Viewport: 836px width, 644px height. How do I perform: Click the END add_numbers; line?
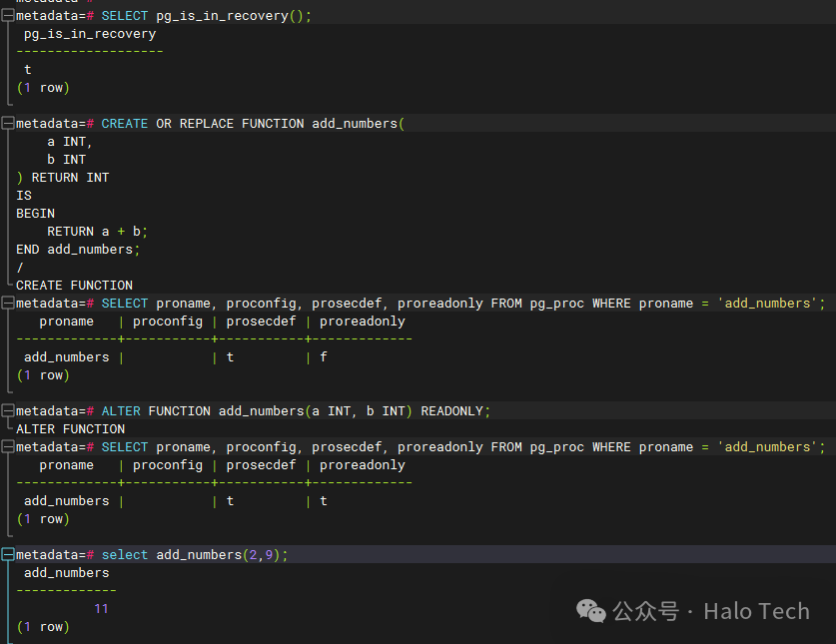coord(78,250)
